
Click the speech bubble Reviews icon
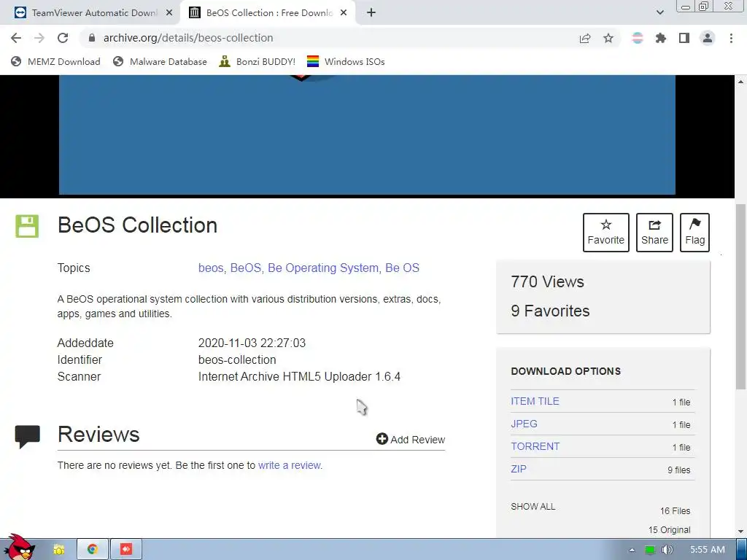27,437
